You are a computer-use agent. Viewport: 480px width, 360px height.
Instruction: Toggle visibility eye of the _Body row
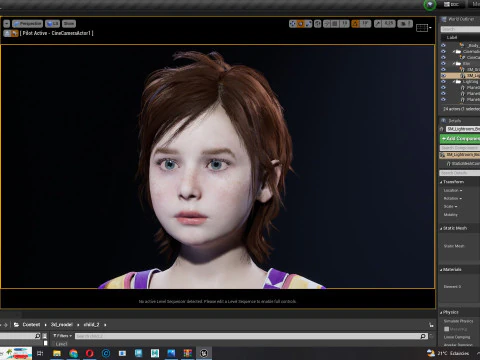443,45
